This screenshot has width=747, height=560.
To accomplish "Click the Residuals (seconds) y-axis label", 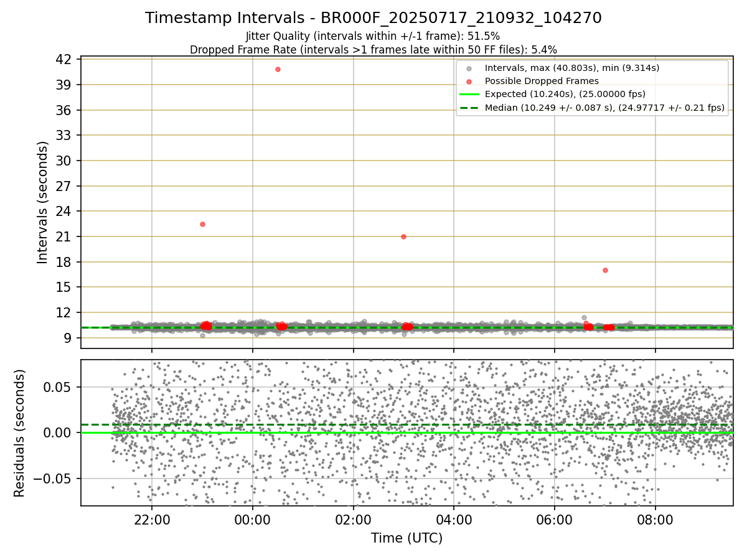I will coord(19,433).
